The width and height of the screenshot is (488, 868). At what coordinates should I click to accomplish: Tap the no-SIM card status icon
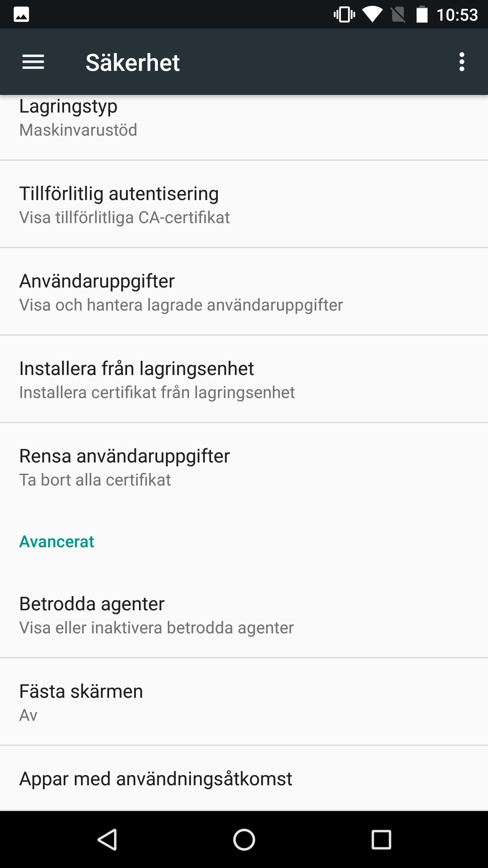[x=398, y=15]
